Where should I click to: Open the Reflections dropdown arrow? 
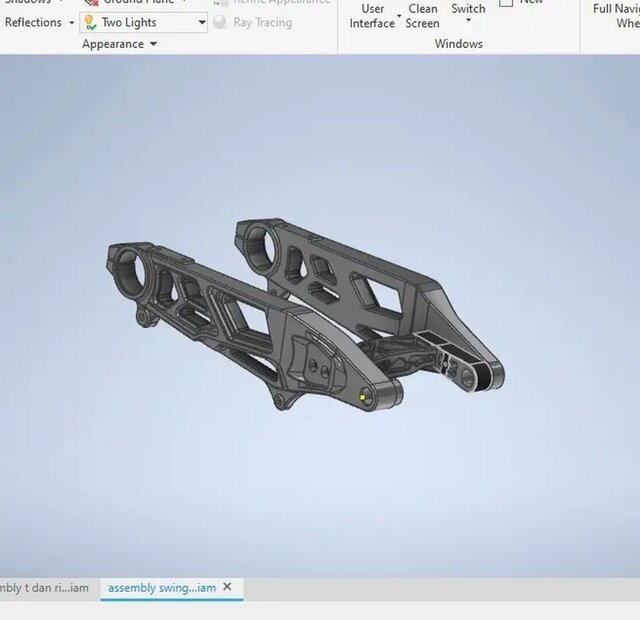pyautogui.click(x=71, y=23)
